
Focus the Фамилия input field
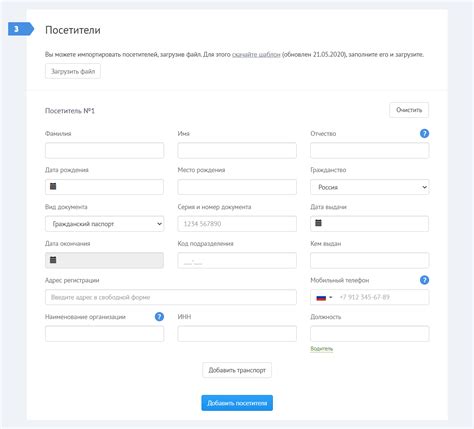(x=104, y=150)
